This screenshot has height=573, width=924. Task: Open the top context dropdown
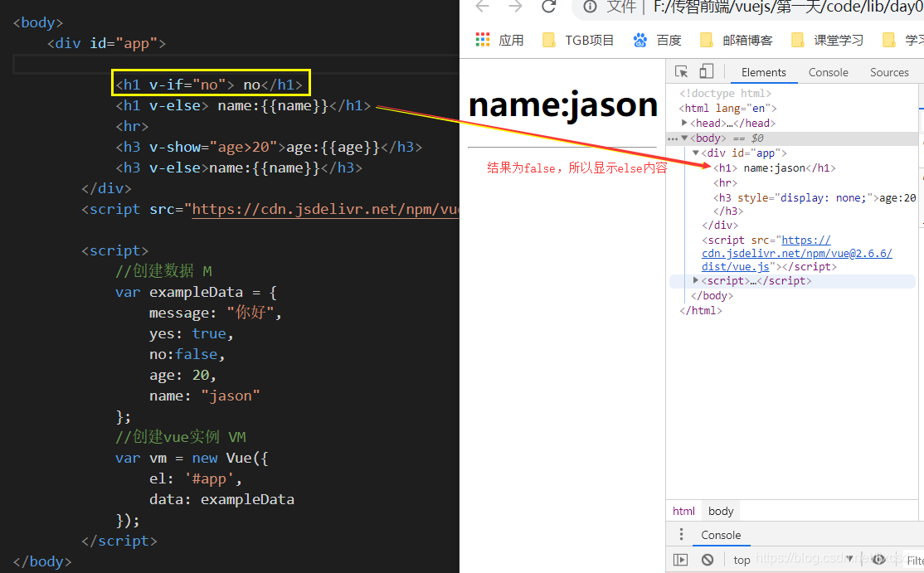793,560
